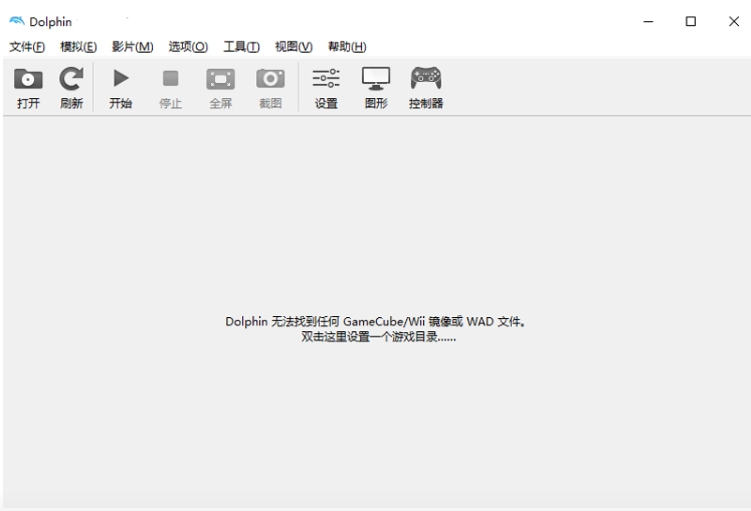
Task: Open the 工具(T) menu
Action: [x=242, y=47]
